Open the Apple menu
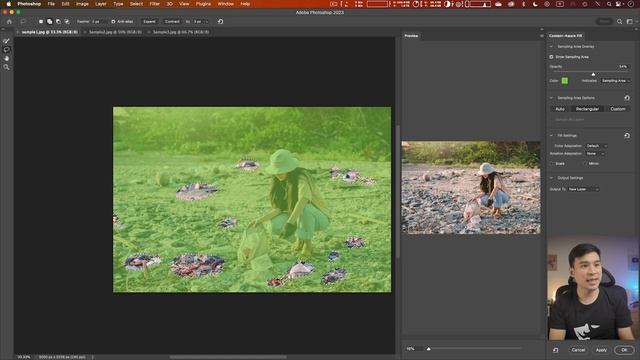 pos(9,4)
